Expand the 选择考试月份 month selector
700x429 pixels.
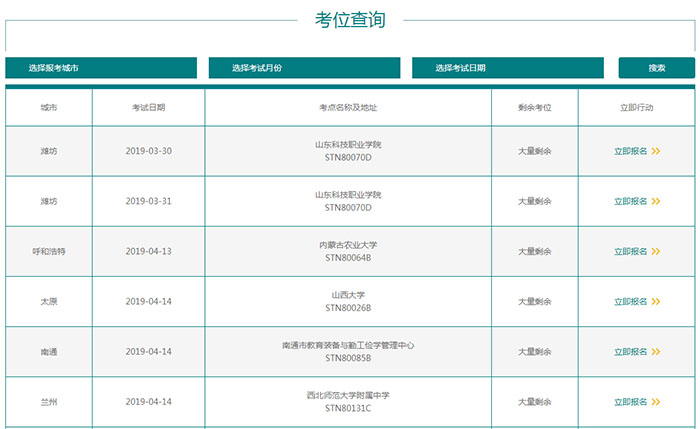pyautogui.click(x=302, y=68)
